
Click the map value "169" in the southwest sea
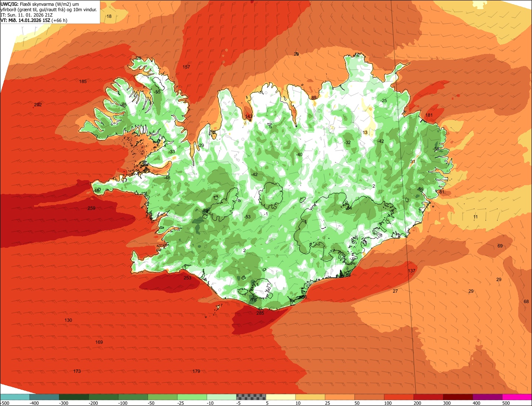(99, 342)
